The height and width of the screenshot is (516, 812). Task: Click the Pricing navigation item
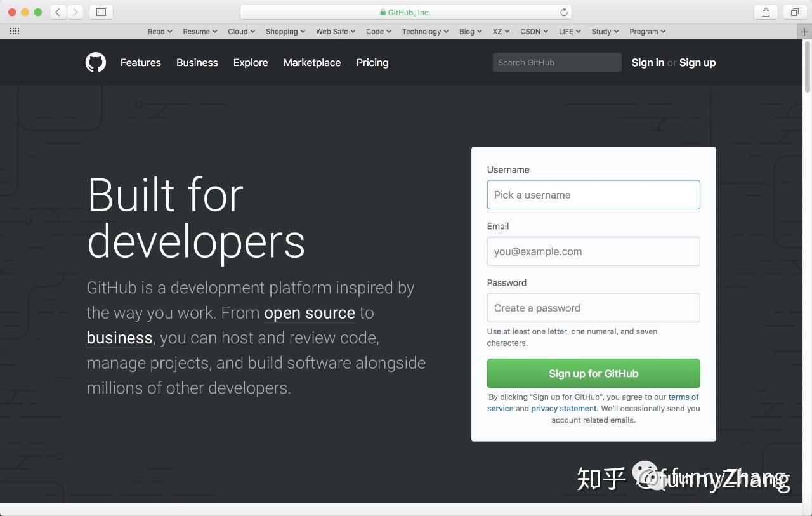372,62
